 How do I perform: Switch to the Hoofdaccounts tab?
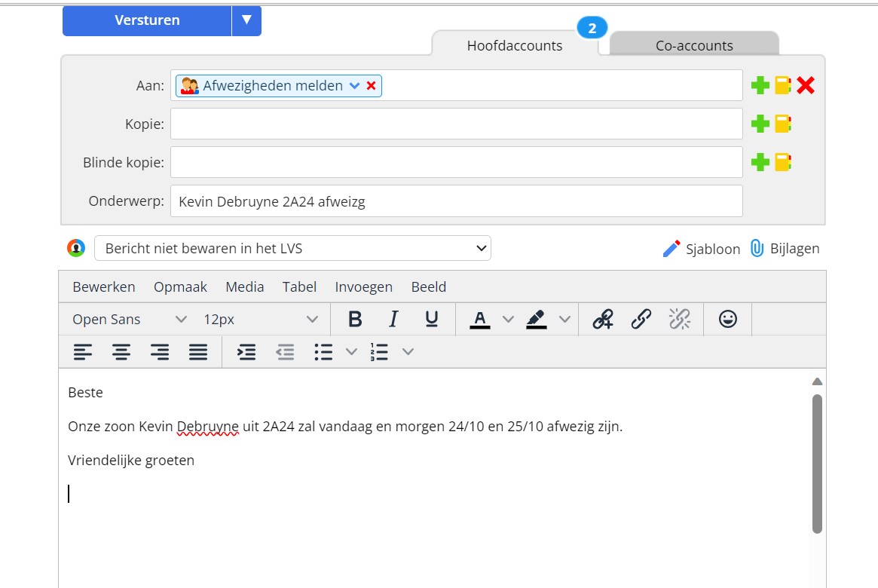tap(514, 45)
